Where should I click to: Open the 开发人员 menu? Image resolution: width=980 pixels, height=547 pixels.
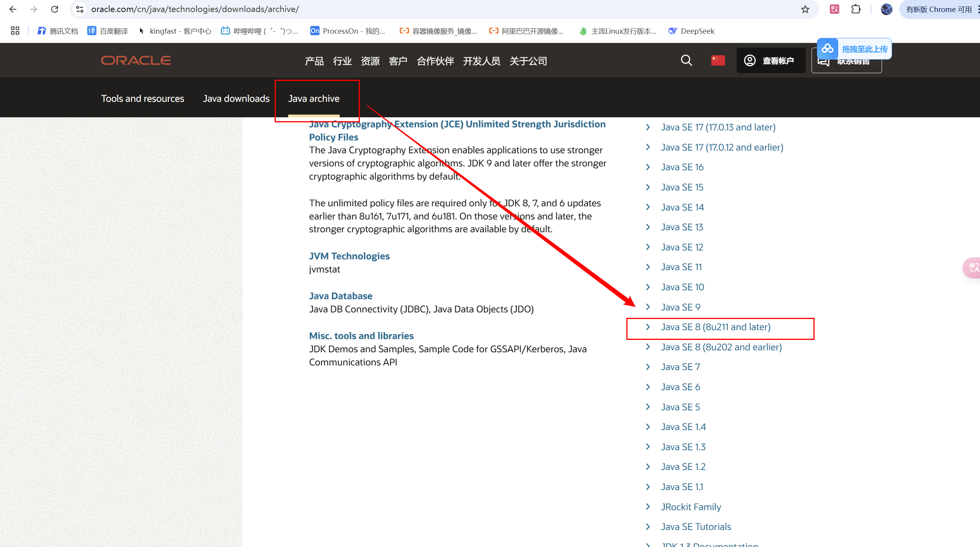tap(481, 61)
